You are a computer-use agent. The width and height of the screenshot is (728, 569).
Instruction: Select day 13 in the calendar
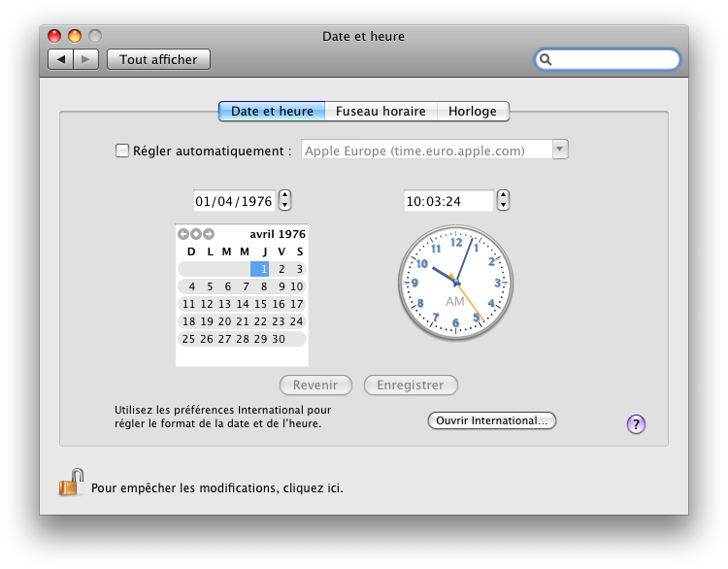[x=225, y=304]
